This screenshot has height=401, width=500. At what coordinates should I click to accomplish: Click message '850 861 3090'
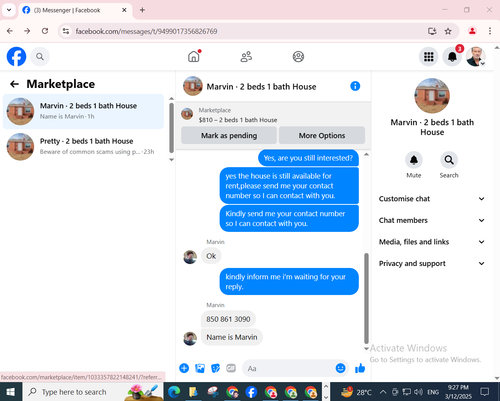click(x=228, y=319)
